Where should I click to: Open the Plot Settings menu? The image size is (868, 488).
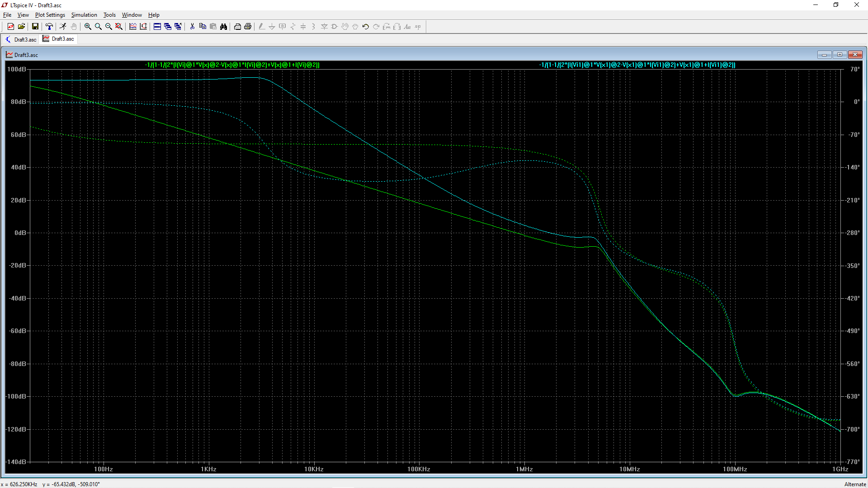coord(50,15)
